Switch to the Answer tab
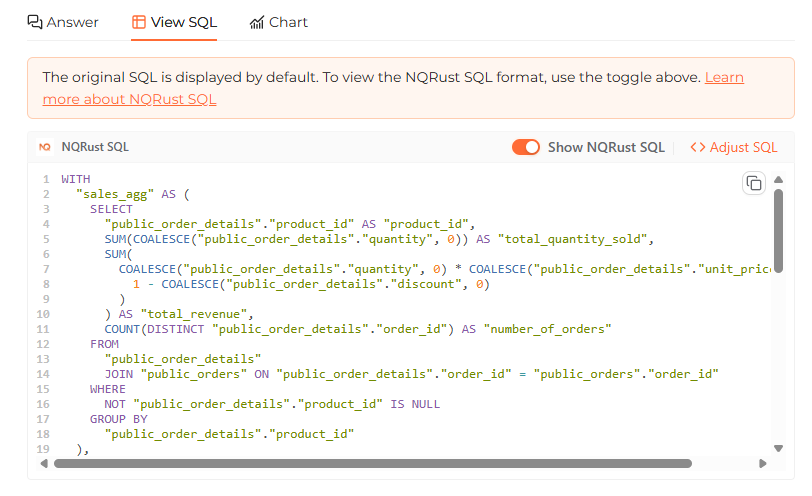812x496 pixels. click(x=63, y=22)
